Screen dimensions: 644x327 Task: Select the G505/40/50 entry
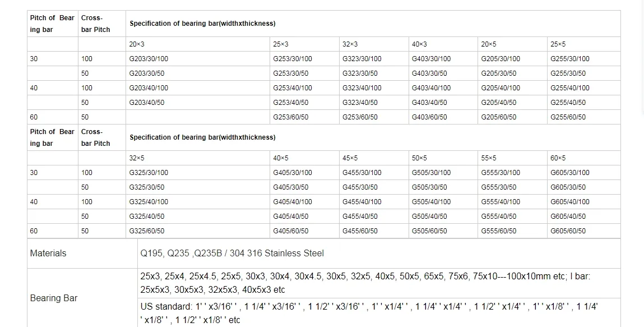(x=429, y=217)
